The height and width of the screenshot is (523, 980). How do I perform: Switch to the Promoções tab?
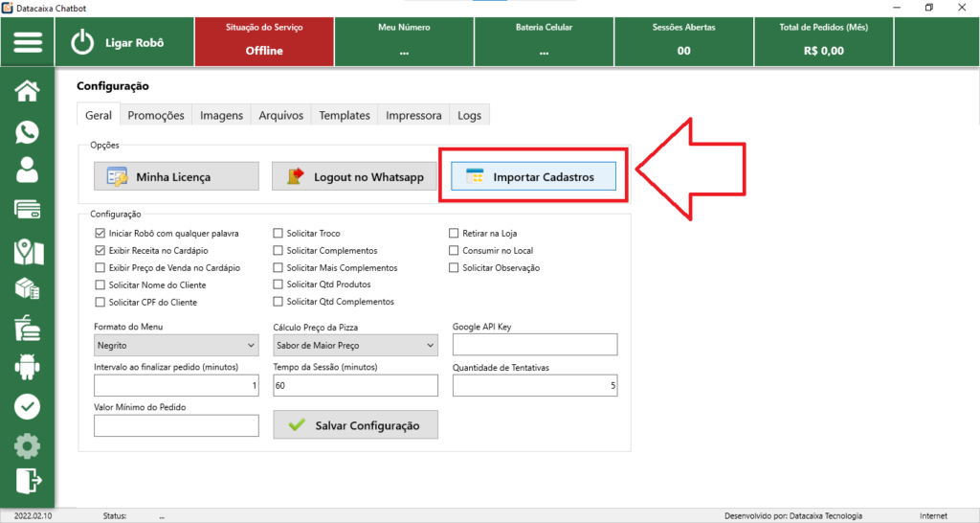pyautogui.click(x=156, y=115)
